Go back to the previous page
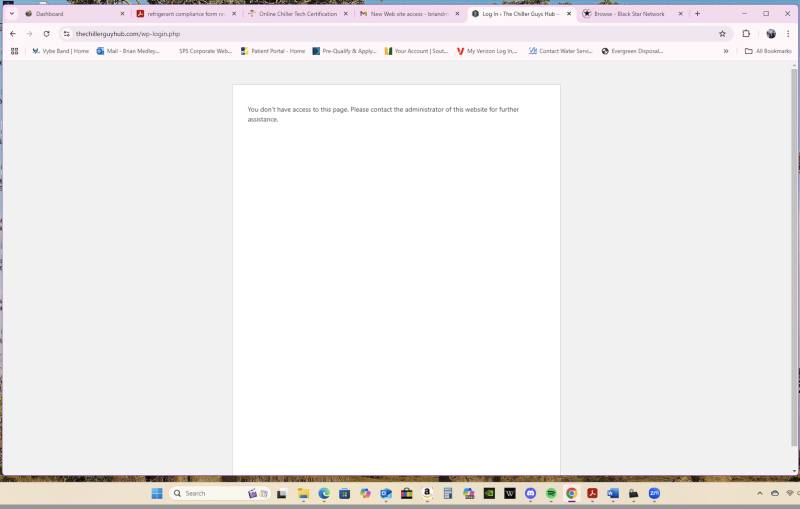Screen dimensions: 800x509 (13, 34)
